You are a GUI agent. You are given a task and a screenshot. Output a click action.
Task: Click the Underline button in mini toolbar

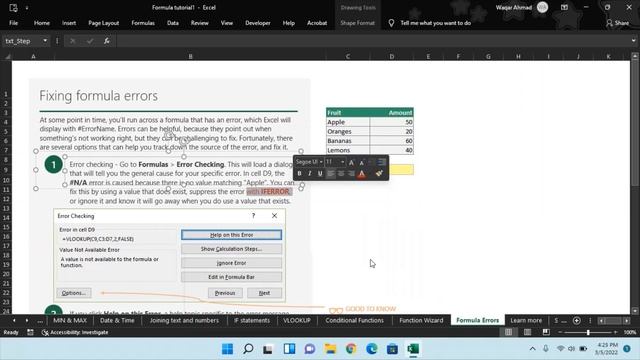[x=320, y=174]
